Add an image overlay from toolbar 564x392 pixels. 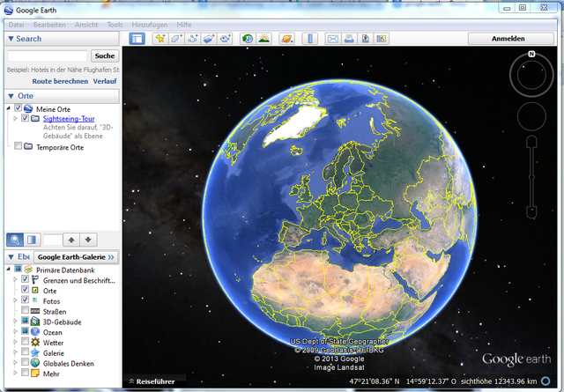point(209,39)
